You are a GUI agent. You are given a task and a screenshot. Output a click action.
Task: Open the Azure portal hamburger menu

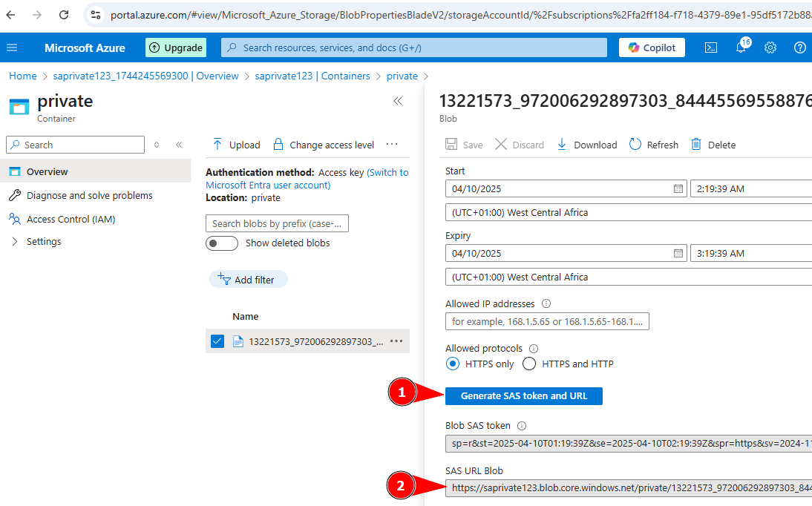(x=12, y=47)
